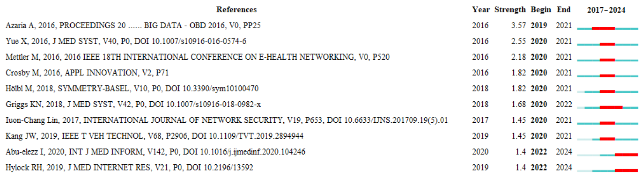Open the Kang JW IEEE T VEH TECHNOL reference

[154, 136]
